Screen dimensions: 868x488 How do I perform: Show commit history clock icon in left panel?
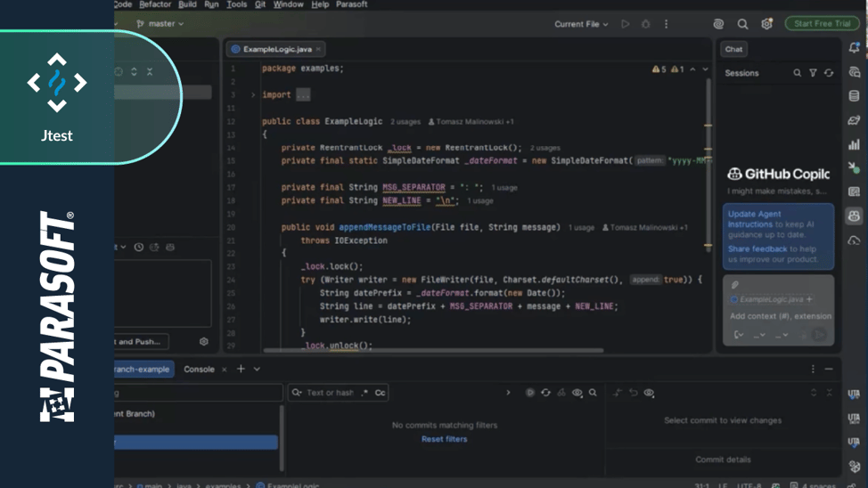coord(139,248)
